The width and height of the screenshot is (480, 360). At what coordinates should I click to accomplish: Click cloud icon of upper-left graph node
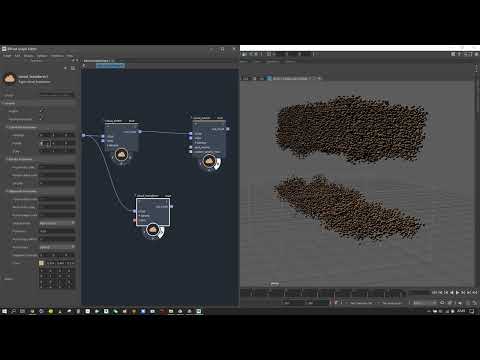[121, 154]
